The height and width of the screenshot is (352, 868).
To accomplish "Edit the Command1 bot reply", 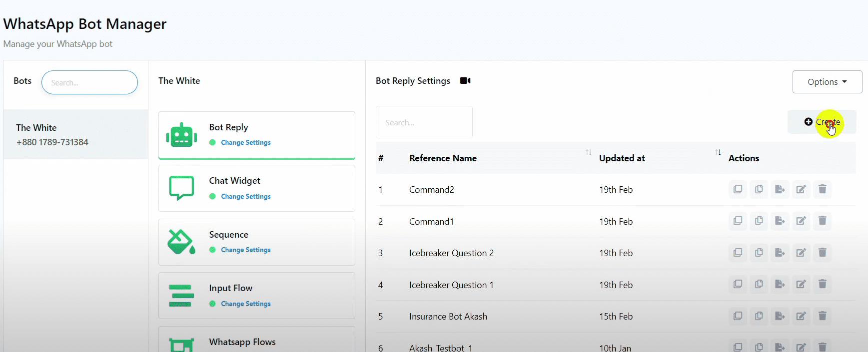I will tap(801, 221).
